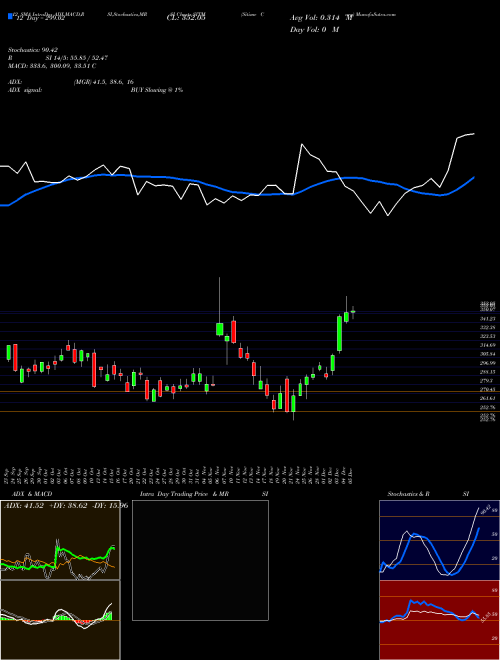The image size is (500, 660).
Task: Open the red RSI mini chart
Action: tap(439, 620)
